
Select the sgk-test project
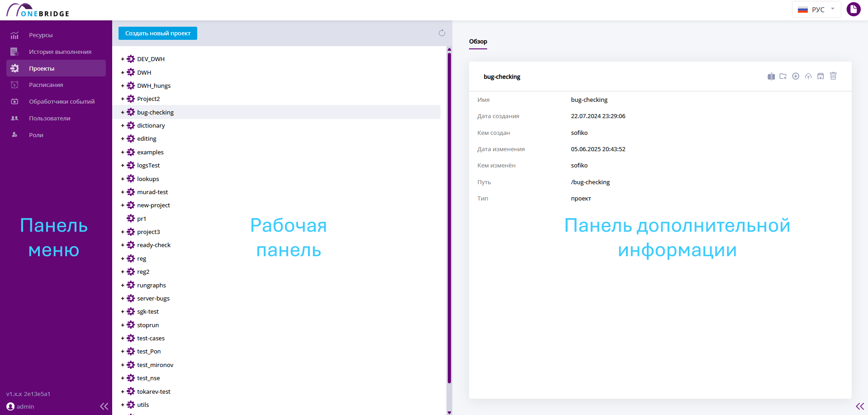click(148, 312)
